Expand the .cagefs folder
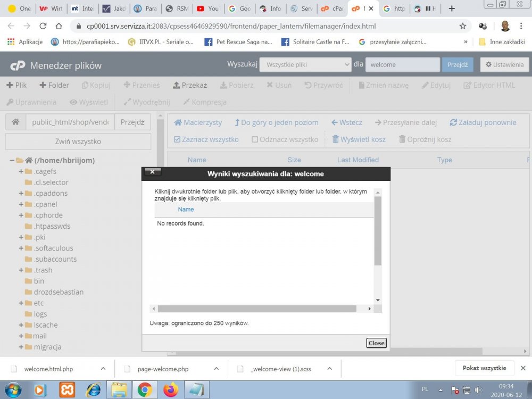 click(x=21, y=171)
